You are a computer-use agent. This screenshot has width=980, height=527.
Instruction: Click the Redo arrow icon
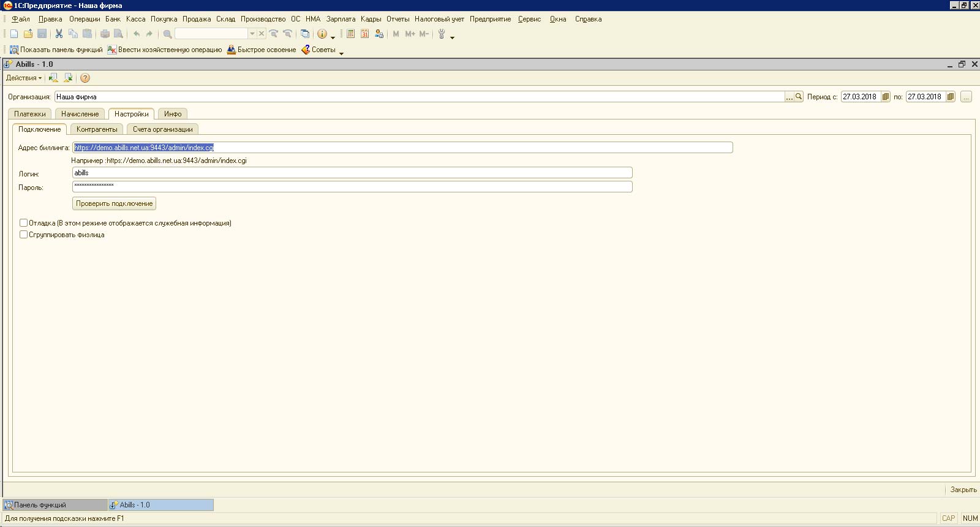[x=149, y=34]
